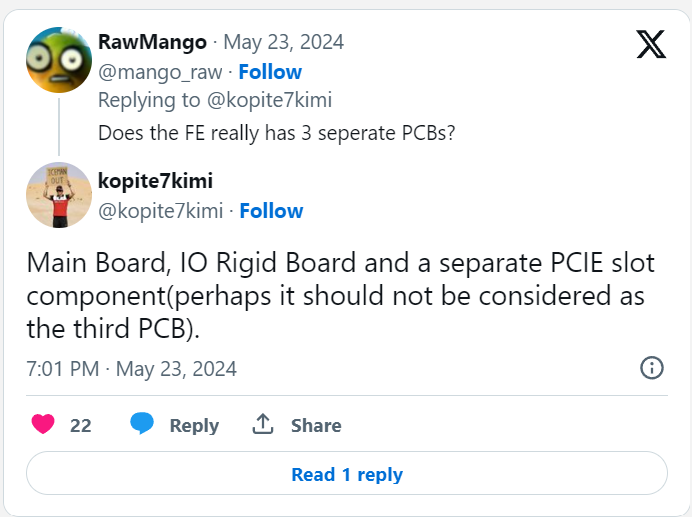
Task: Open RawMango's green profile avatar
Action: tap(59, 60)
